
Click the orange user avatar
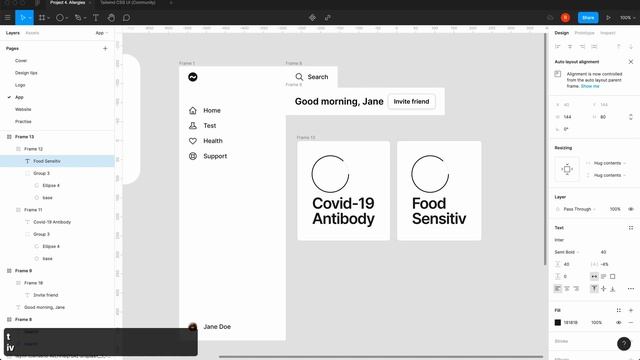[x=565, y=18]
